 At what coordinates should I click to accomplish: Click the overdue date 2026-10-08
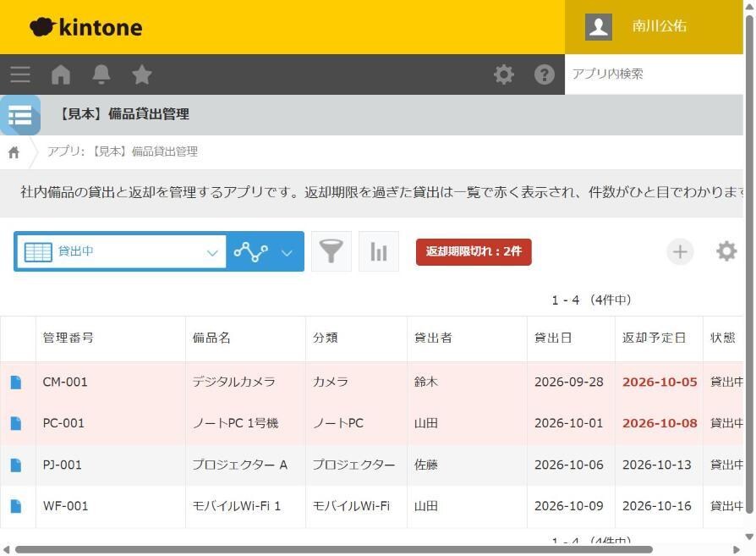click(660, 423)
